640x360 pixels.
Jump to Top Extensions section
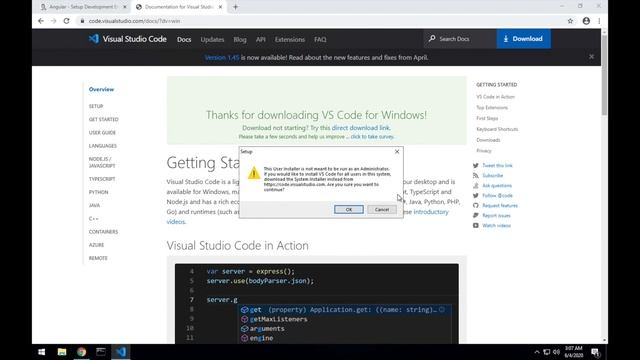(492, 108)
